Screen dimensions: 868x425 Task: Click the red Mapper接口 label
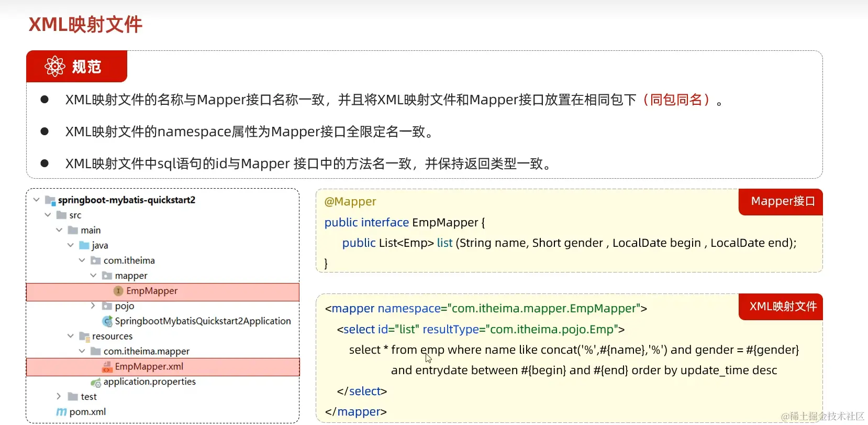[782, 202]
